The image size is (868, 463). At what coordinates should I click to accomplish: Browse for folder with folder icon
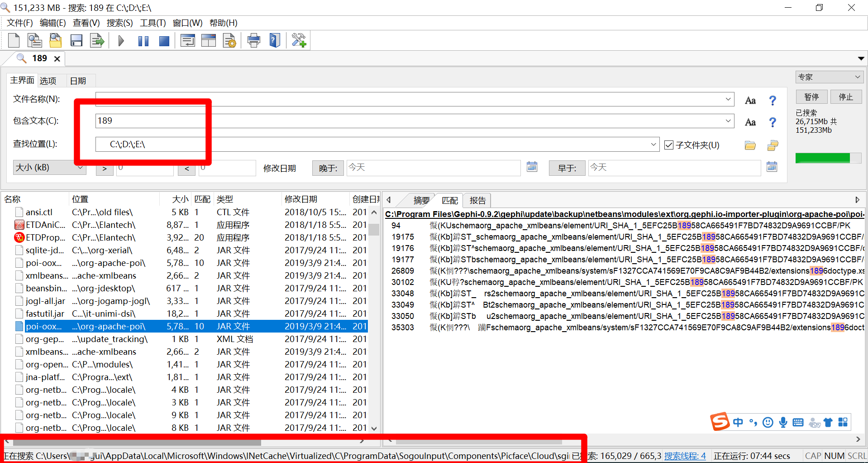pos(750,145)
